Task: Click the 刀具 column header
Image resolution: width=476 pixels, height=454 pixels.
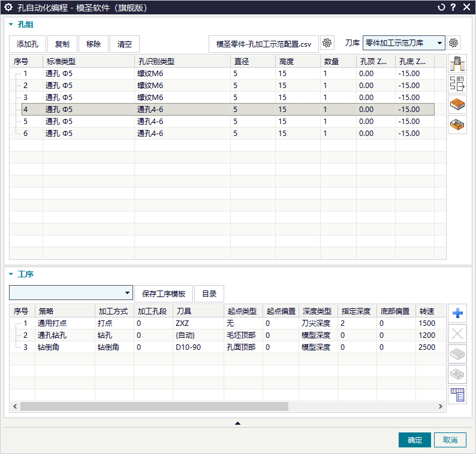Action: click(198, 311)
